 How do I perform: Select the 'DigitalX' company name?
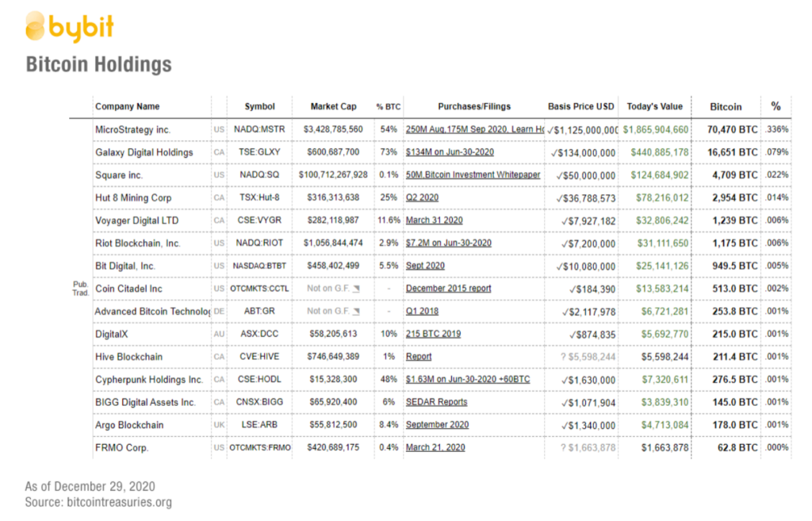pyautogui.click(x=111, y=335)
